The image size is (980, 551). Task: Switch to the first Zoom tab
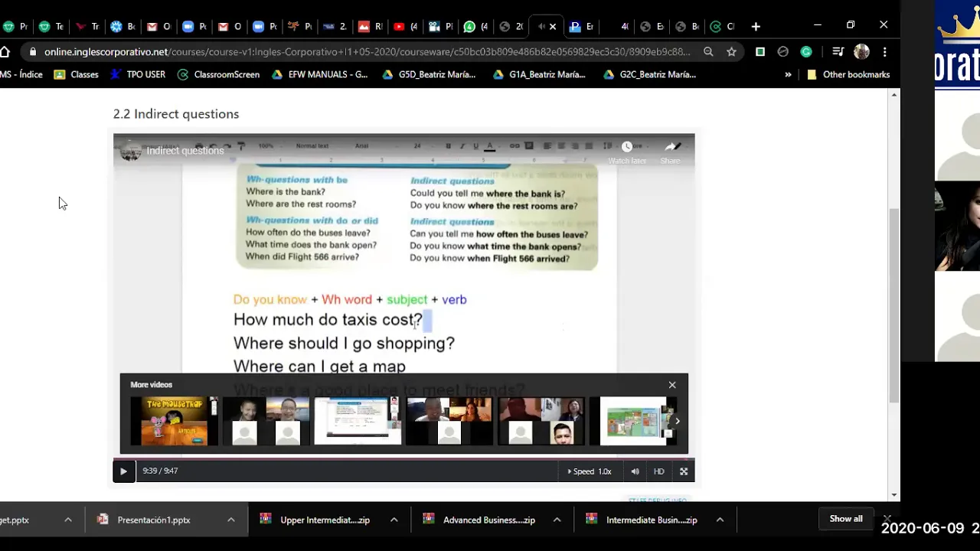click(194, 26)
